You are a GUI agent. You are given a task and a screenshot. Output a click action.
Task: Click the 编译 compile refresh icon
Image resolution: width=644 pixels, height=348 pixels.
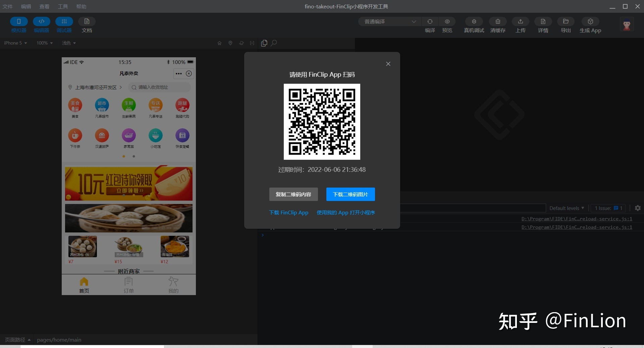tap(430, 21)
